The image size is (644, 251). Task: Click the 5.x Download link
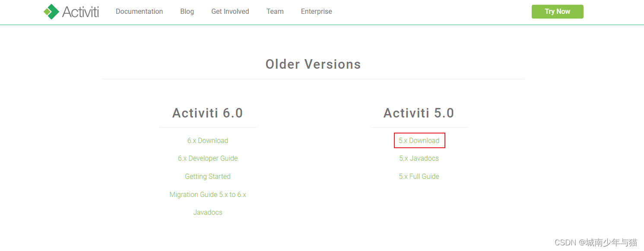tap(419, 140)
